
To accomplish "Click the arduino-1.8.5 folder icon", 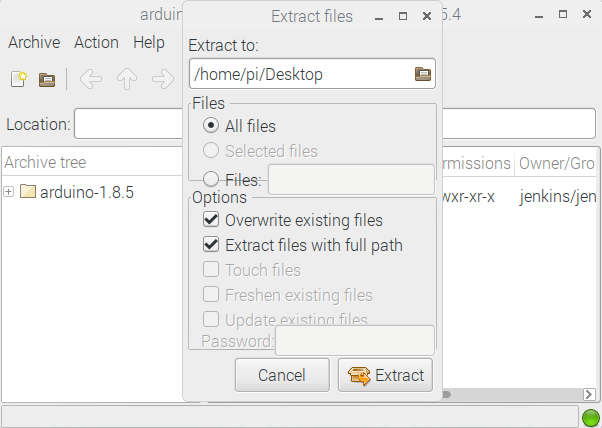I will tap(28, 191).
